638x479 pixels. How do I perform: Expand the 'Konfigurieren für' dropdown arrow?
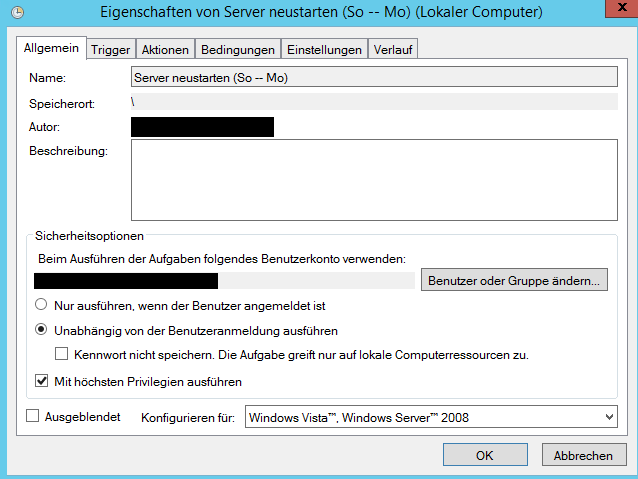[x=609, y=417]
